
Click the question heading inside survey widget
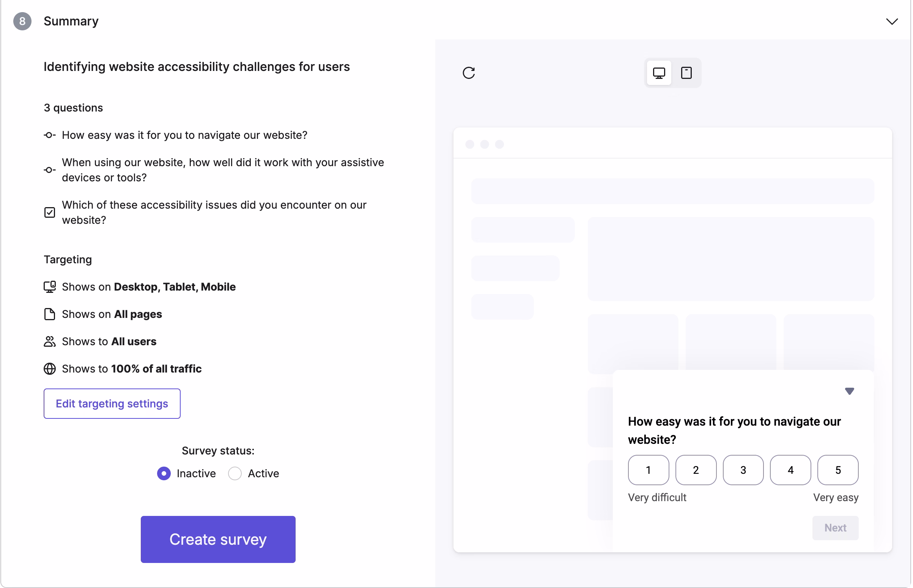point(735,431)
